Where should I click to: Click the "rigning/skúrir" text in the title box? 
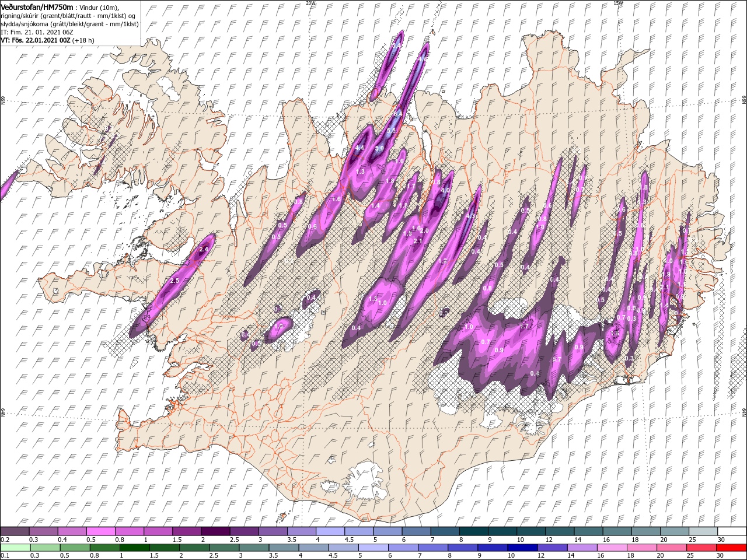coord(20,16)
